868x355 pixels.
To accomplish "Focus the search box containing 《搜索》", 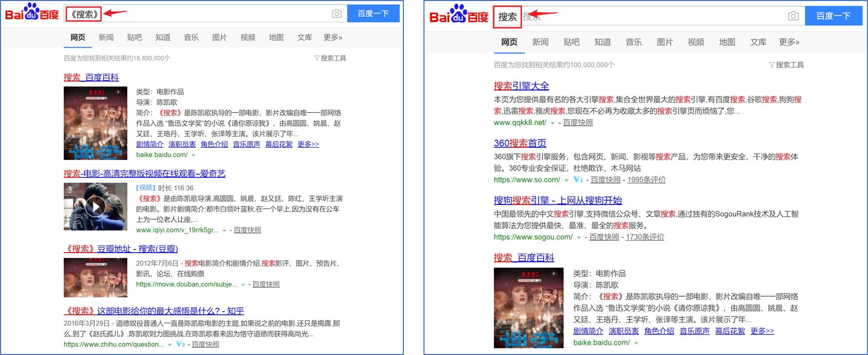I will click(206, 14).
